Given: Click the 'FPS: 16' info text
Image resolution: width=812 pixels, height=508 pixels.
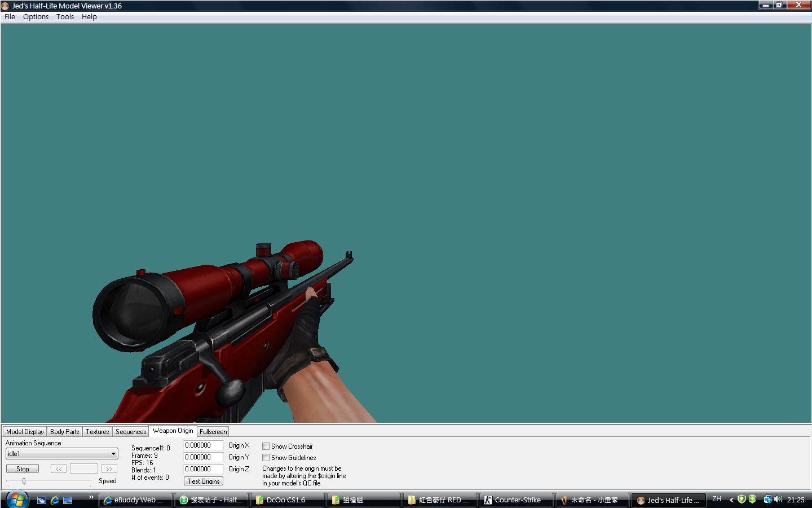Looking at the screenshot, I should tap(142, 463).
